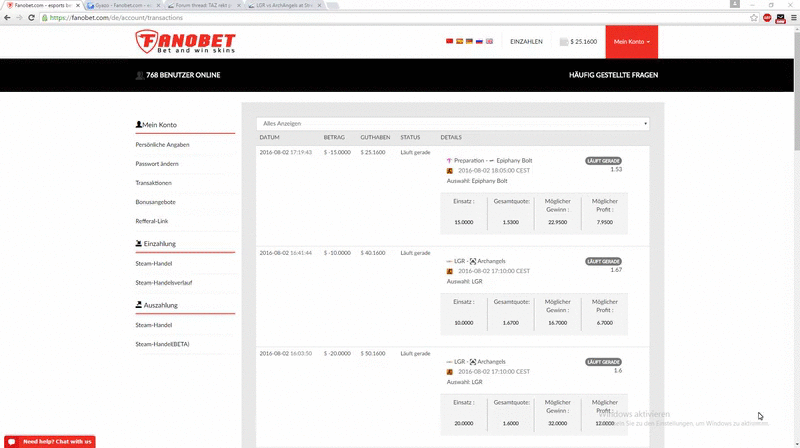Click the Fanobet logo
Image resolution: width=800 pixels, height=448 pixels.
point(185,41)
